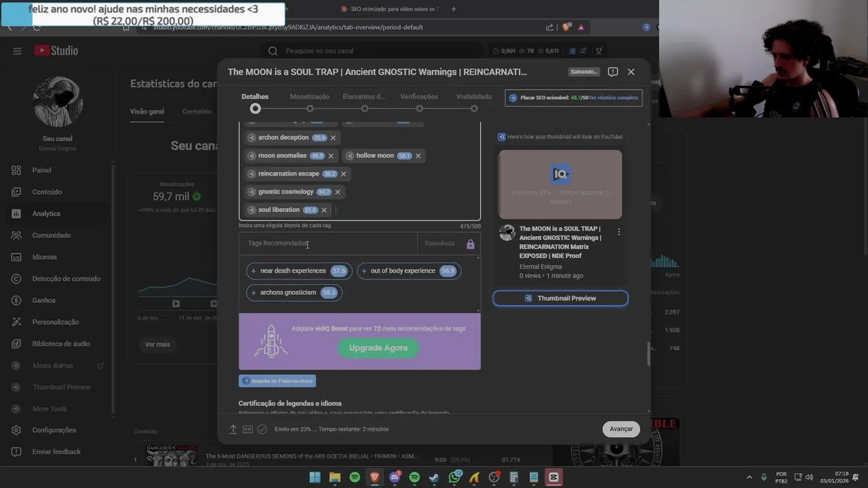Remove the reincarnation escape tag
The height and width of the screenshot is (488, 868).
(x=343, y=174)
